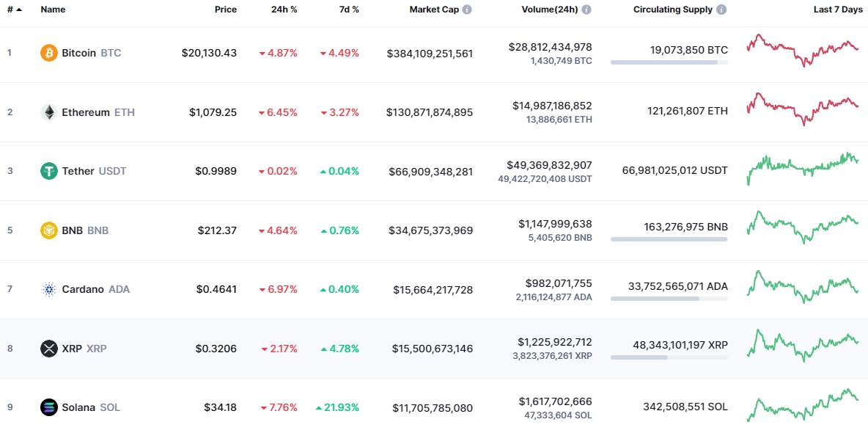The image size is (868, 433).
Task: Click the Volume(24h) info icon
Action: point(586,10)
